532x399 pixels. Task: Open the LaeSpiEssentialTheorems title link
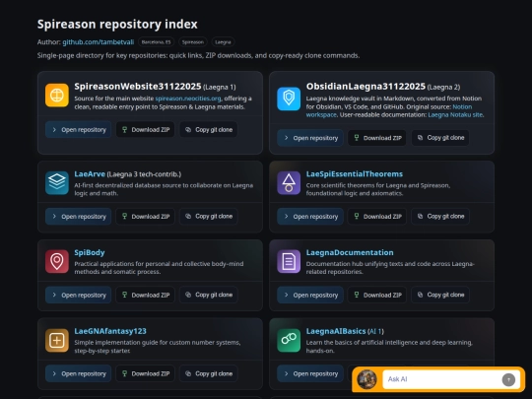click(x=355, y=174)
